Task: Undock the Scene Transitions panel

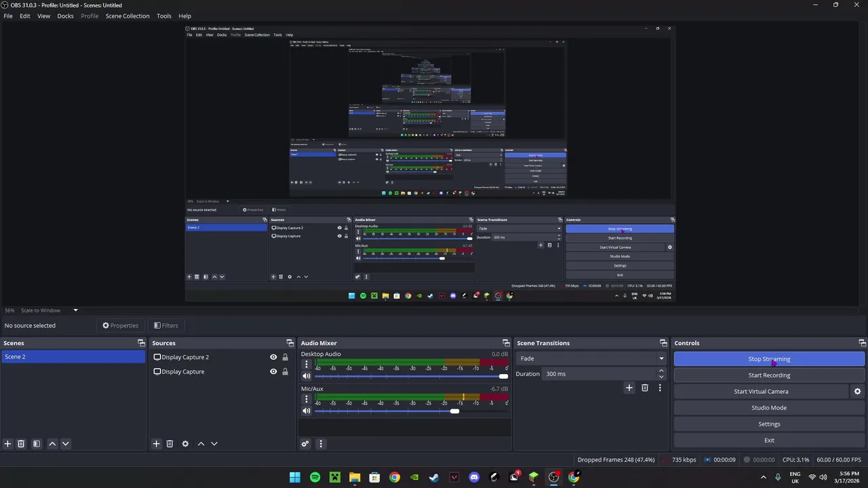Action: click(x=663, y=343)
